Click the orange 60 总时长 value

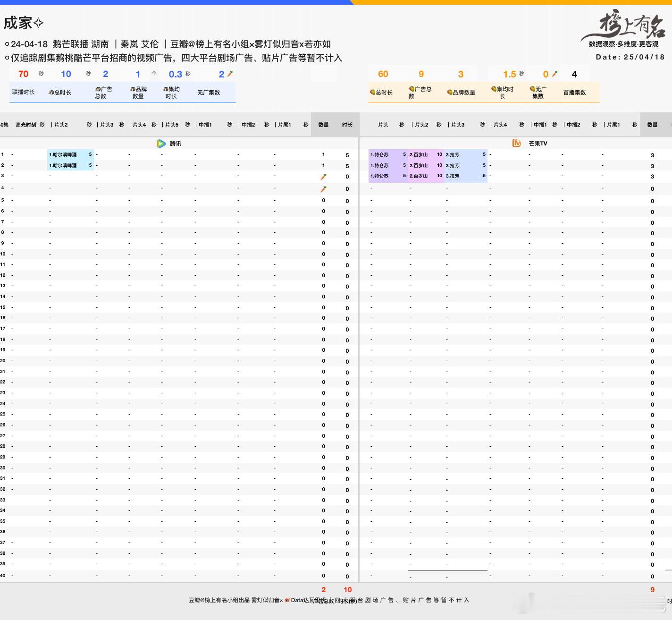pyautogui.click(x=383, y=74)
